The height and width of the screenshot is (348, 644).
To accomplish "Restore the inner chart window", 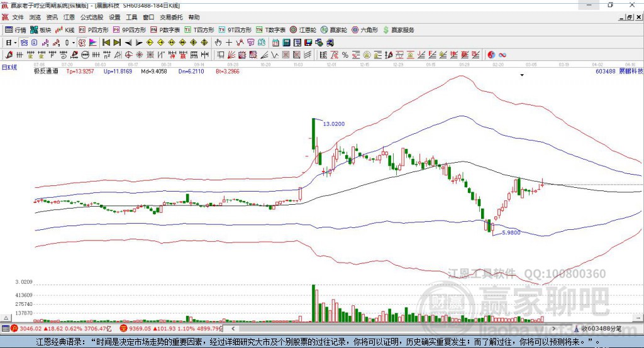I will click(630, 17).
